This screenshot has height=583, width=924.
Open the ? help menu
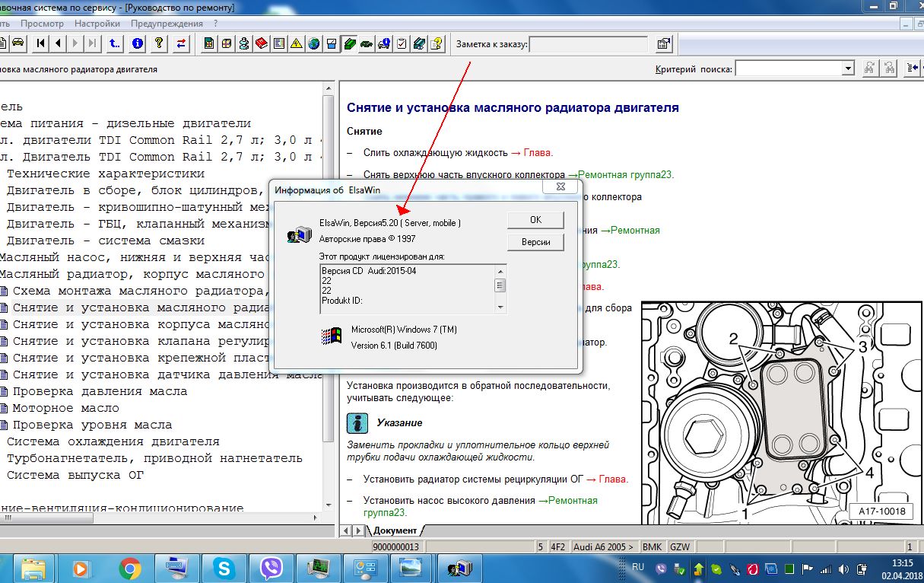216,24
